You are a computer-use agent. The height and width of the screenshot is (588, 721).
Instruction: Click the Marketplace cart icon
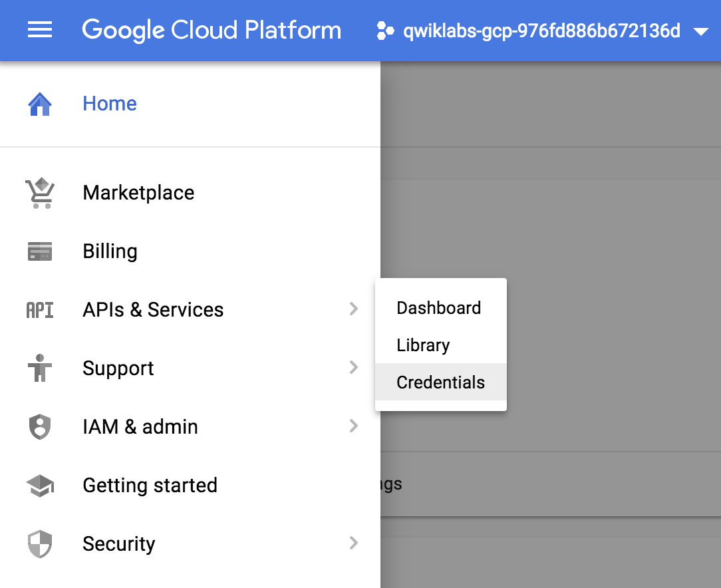pos(39,192)
